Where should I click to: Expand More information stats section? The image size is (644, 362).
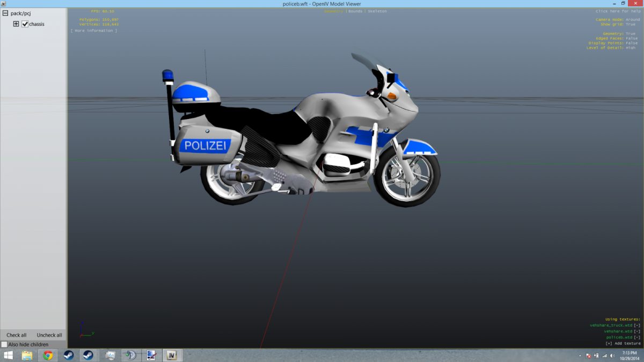tap(94, 31)
